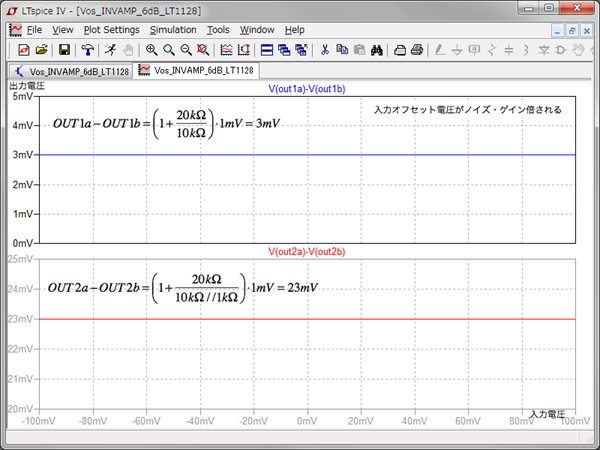
Task: Expand the Tools menu
Action: (x=218, y=30)
